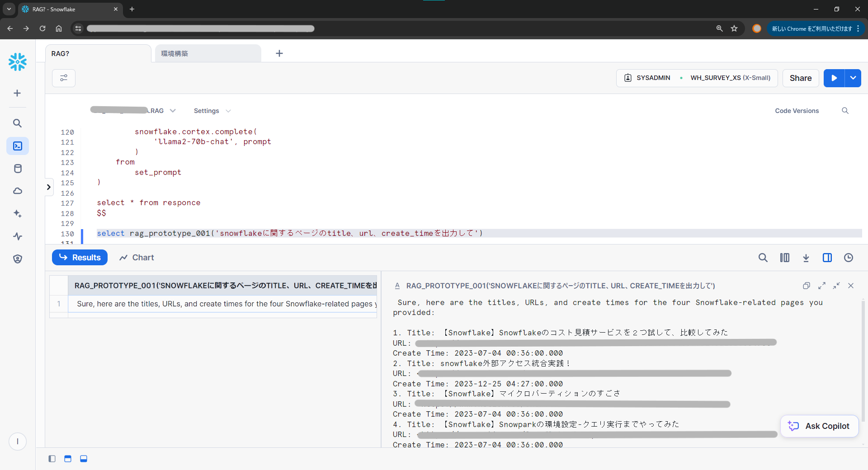Click the cell detail panel scrollbar
This screenshot has width=868, height=470.
[863, 362]
